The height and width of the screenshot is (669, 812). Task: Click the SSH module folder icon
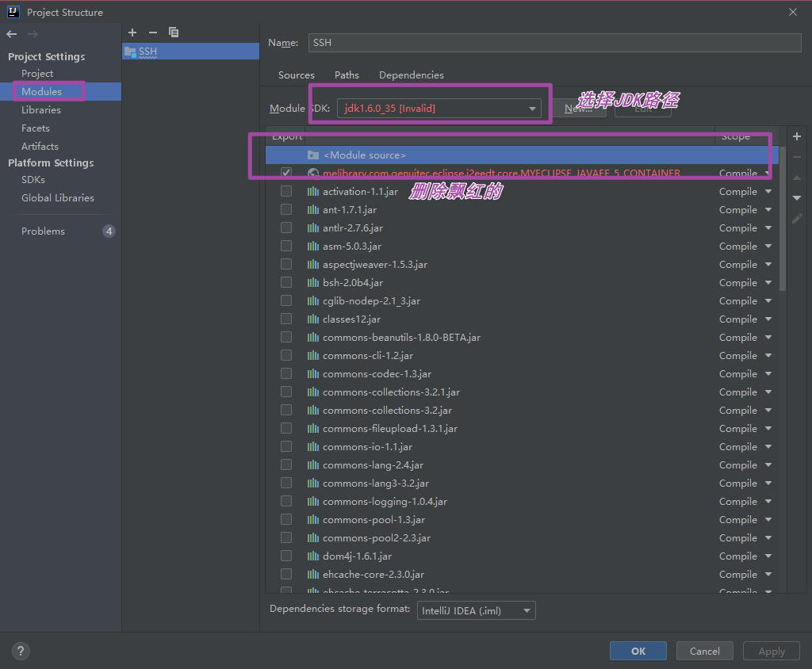[x=131, y=52]
